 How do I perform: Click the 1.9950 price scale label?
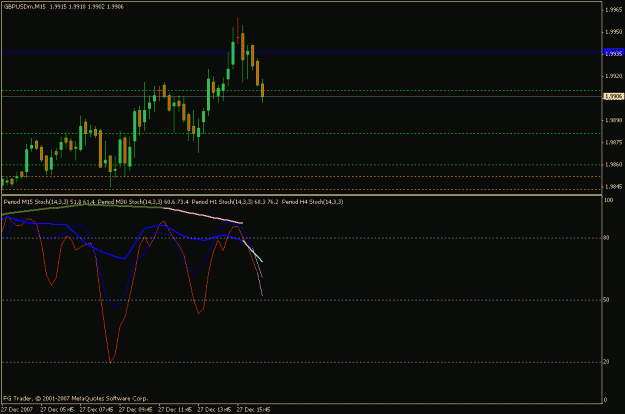point(614,32)
